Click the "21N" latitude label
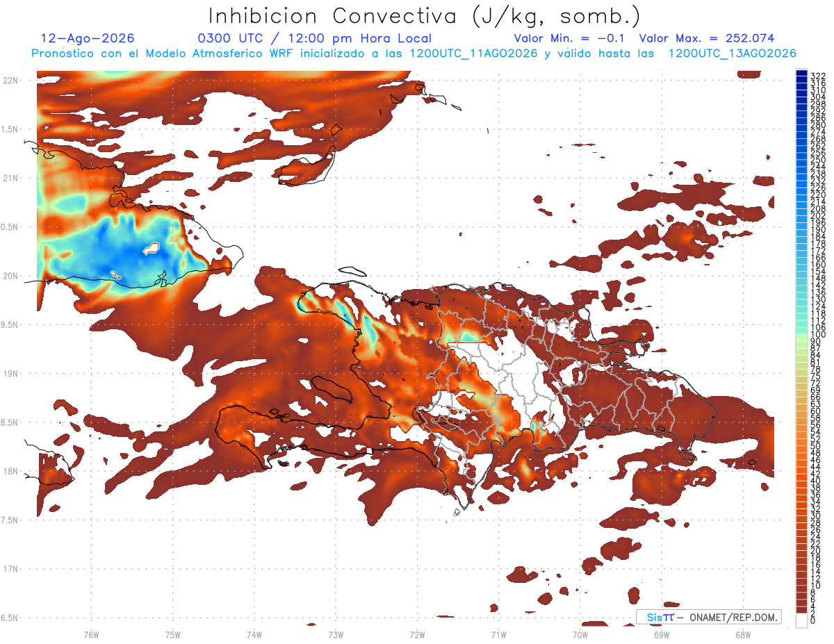This screenshot has height=644, width=834. click(11, 179)
